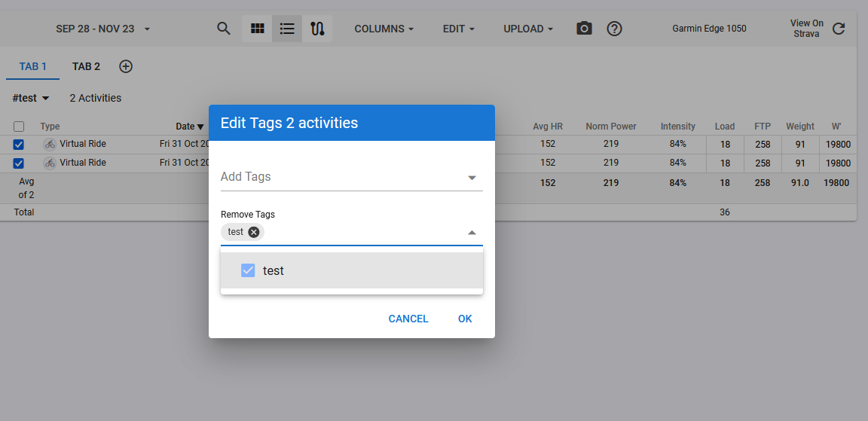The width and height of the screenshot is (868, 421).
Task: Uncheck the first Virtual Ride row checkbox
Action: [x=19, y=145]
